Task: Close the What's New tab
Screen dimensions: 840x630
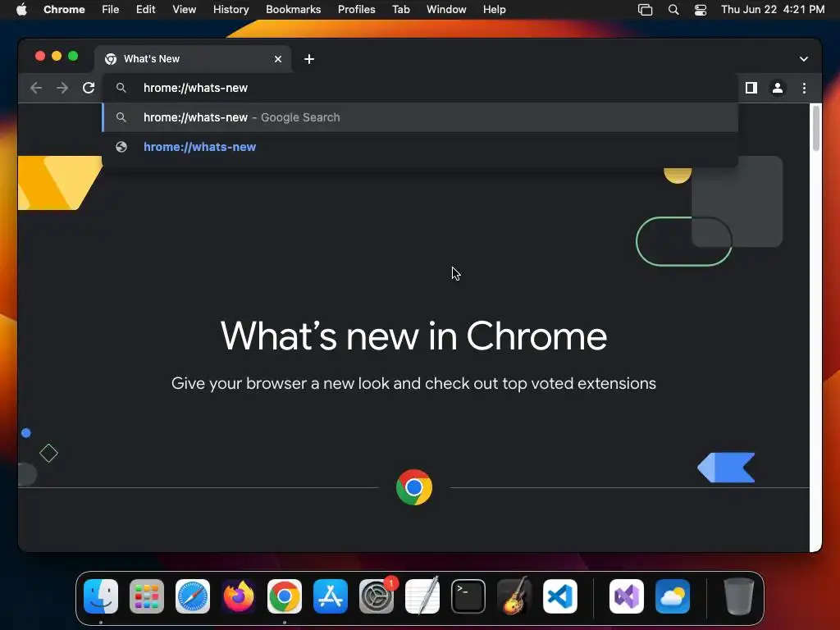Action: pyautogui.click(x=278, y=59)
